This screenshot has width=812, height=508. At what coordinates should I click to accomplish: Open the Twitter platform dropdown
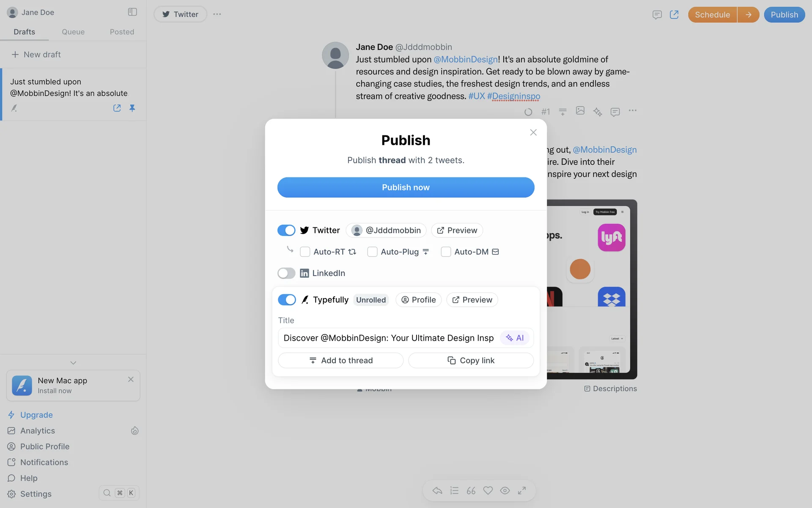coord(180,14)
